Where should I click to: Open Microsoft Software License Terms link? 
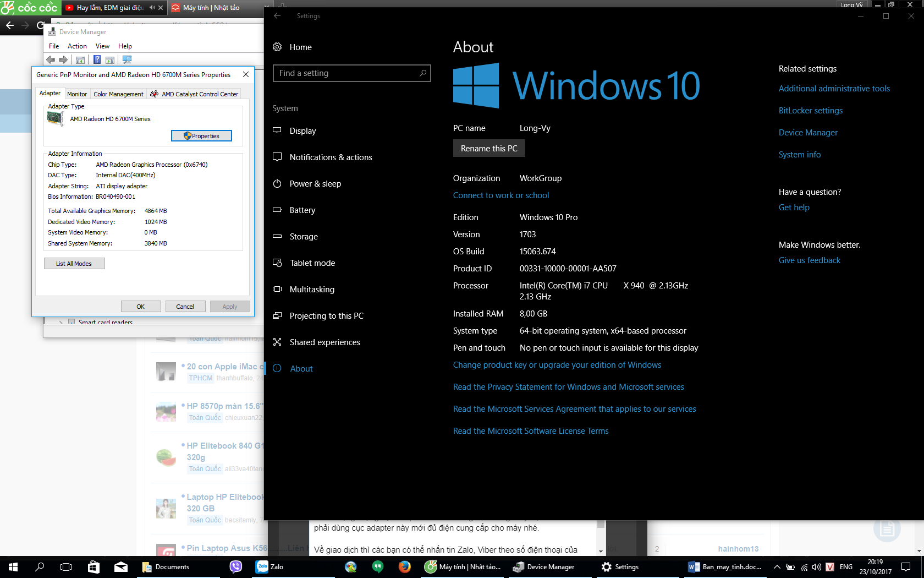[531, 431]
